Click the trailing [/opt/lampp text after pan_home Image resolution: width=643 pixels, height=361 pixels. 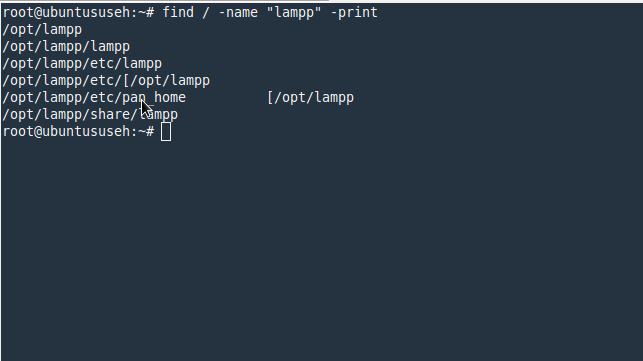[x=310, y=98]
